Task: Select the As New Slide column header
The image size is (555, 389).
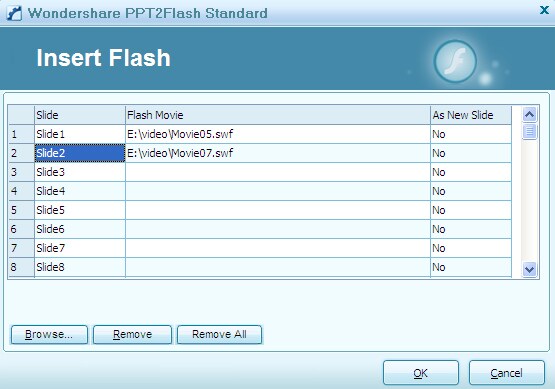Action: (x=471, y=115)
